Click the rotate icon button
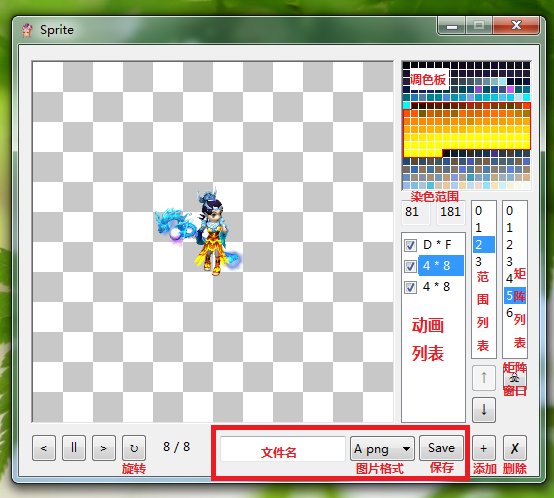 click(x=134, y=448)
